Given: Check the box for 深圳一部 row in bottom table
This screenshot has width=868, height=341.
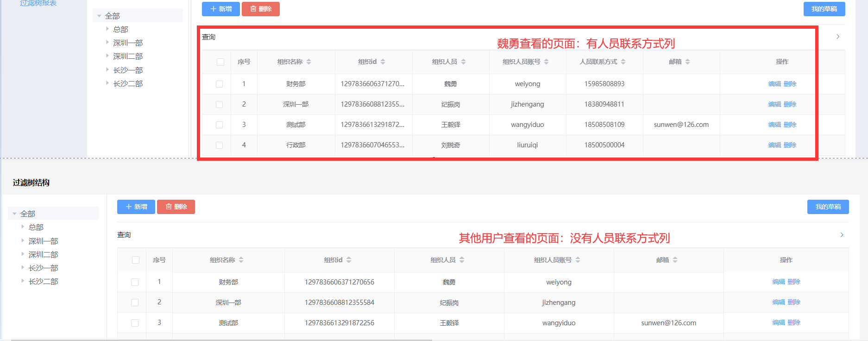Looking at the screenshot, I should coord(135,303).
